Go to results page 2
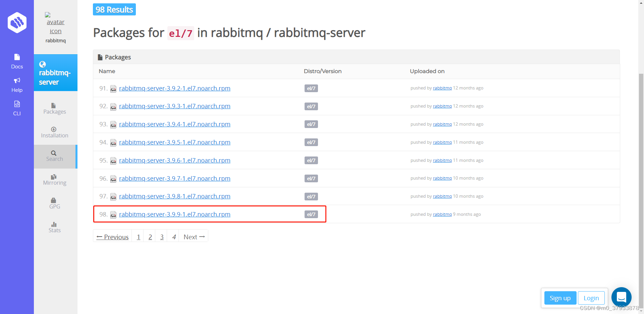The image size is (644, 314). [150, 237]
